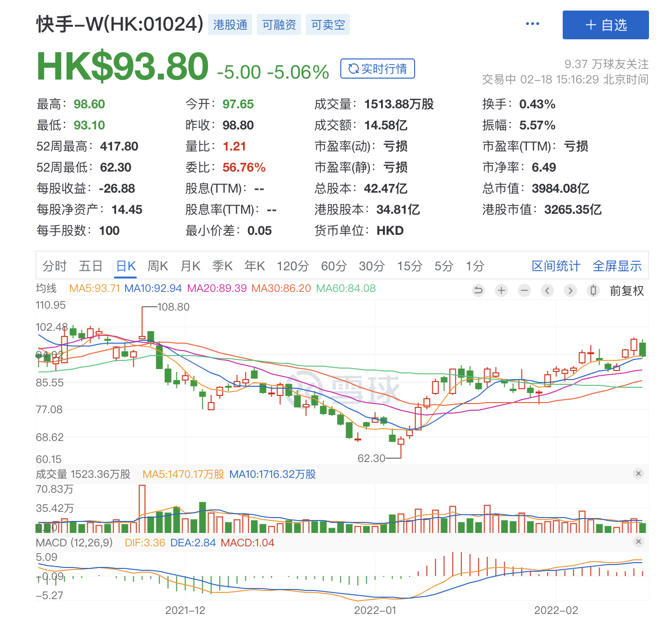The height and width of the screenshot is (624, 672).
Task: Switch to the 月K chart tab
Action: 190,266
